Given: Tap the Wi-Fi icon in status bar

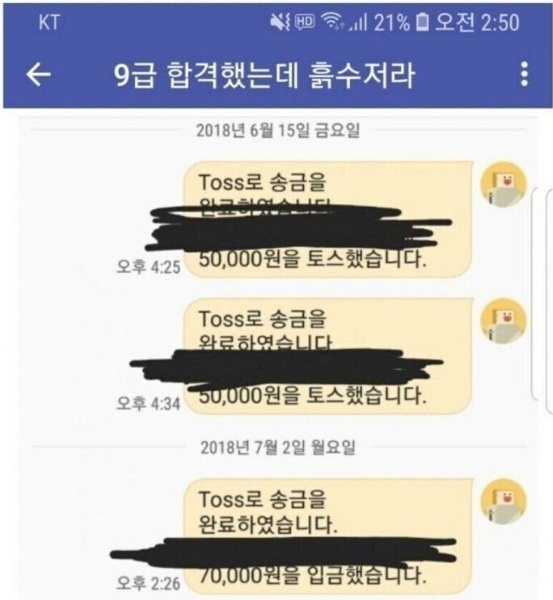Looking at the screenshot, I should (x=332, y=21).
